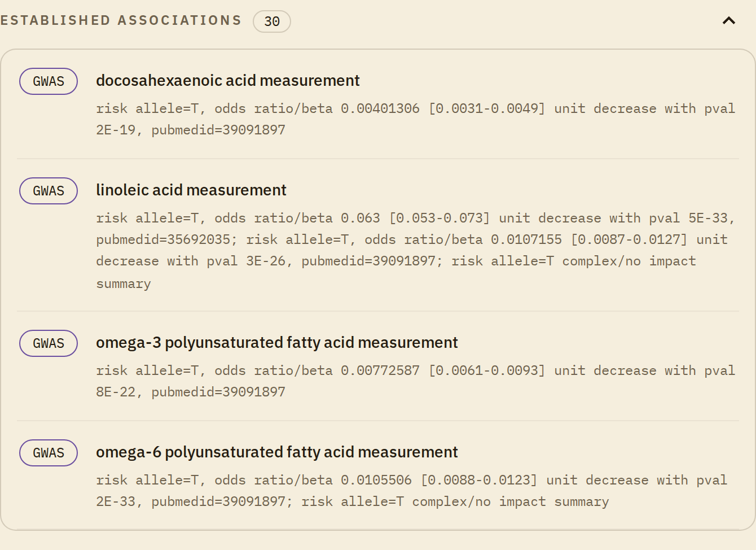Collapse the Established Associations section chevron
This screenshot has height=550, width=756.
(x=729, y=21)
